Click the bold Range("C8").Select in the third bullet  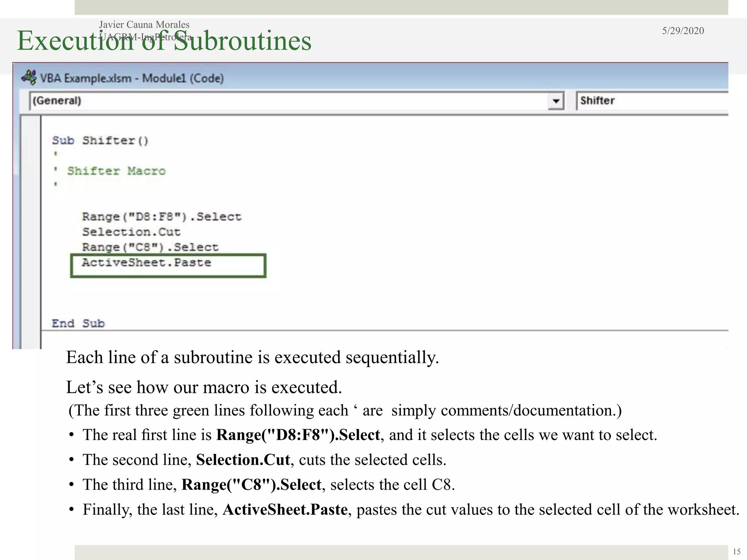coord(252,485)
